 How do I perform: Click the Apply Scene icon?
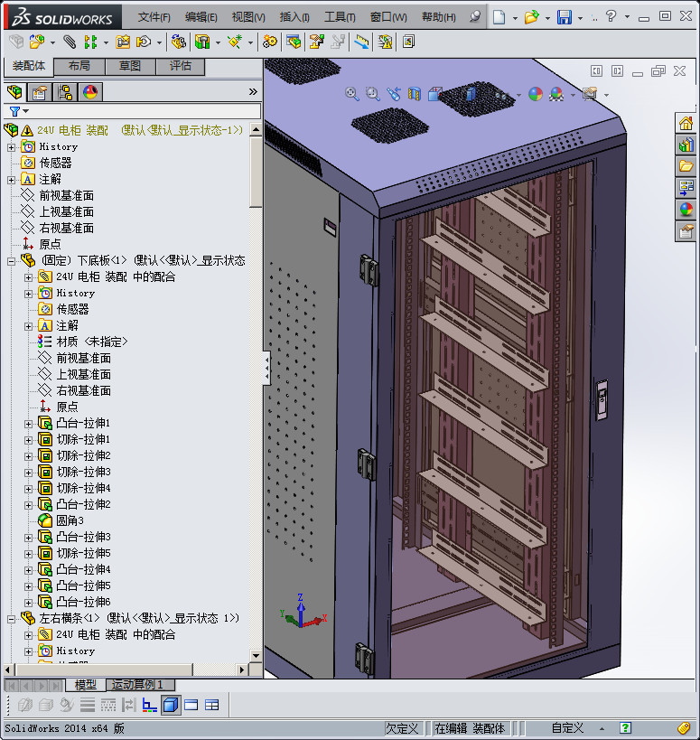tap(556, 94)
